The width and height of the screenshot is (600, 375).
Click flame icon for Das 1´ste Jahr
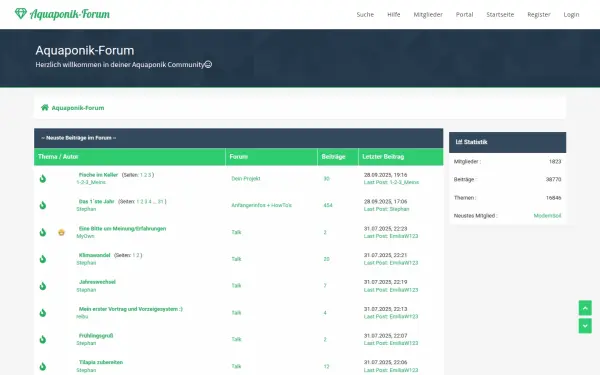point(43,205)
